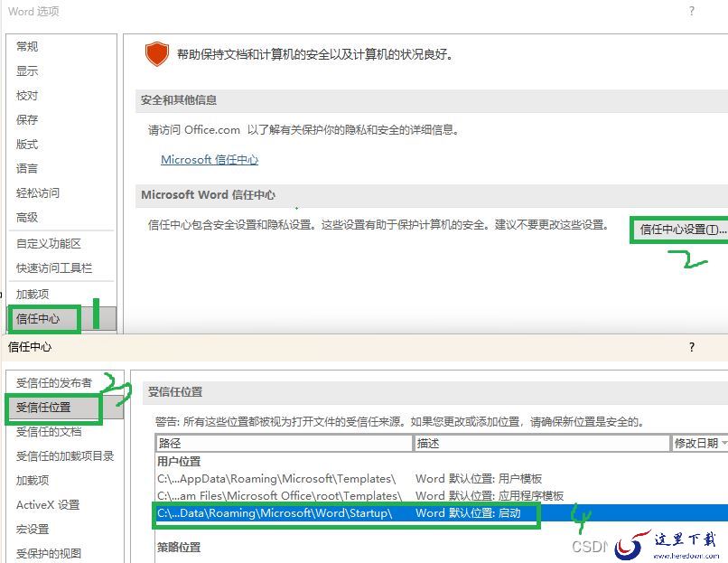
Task: Select the 保存 options category
Action: [27, 120]
